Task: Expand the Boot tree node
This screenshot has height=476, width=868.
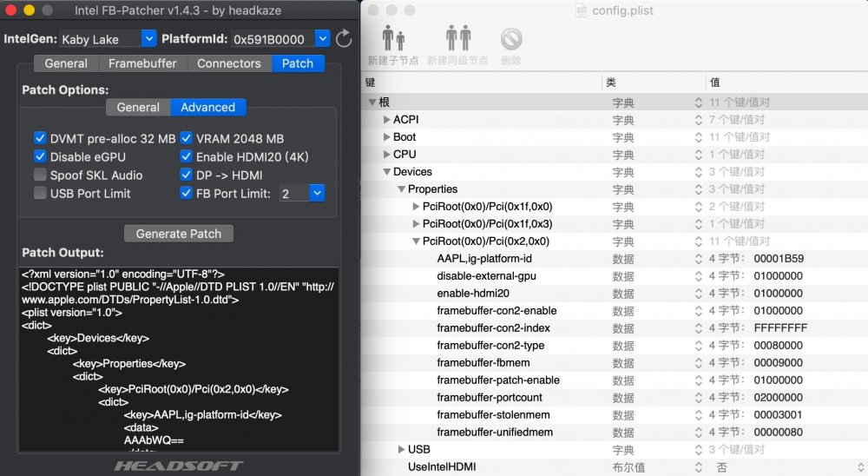Action: (387, 137)
